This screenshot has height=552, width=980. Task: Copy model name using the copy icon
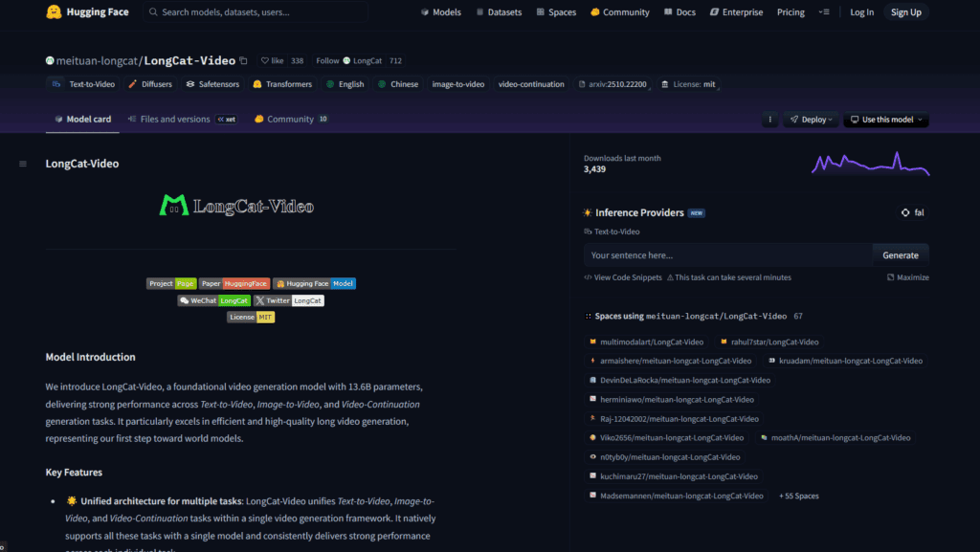coord(244,60)
